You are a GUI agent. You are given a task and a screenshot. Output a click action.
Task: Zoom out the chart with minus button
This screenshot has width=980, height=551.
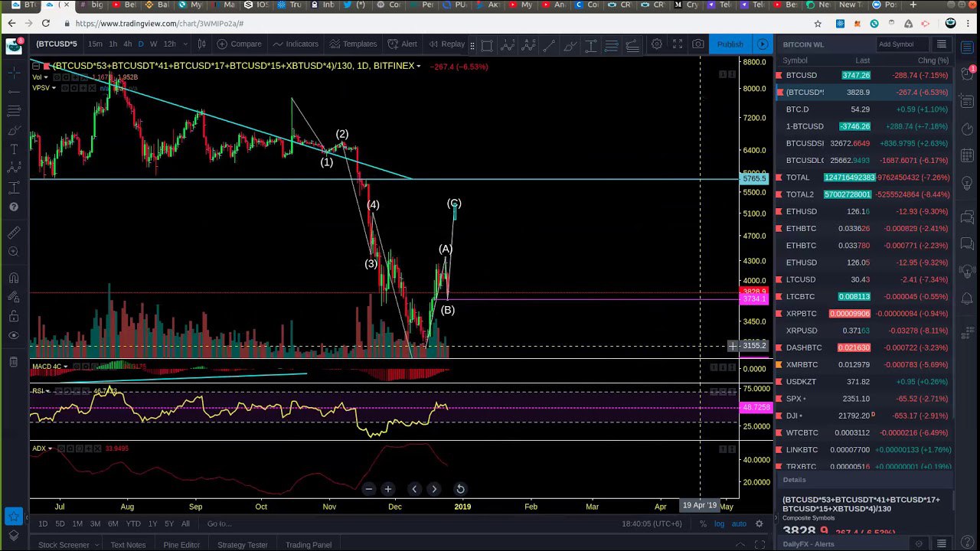368,489
